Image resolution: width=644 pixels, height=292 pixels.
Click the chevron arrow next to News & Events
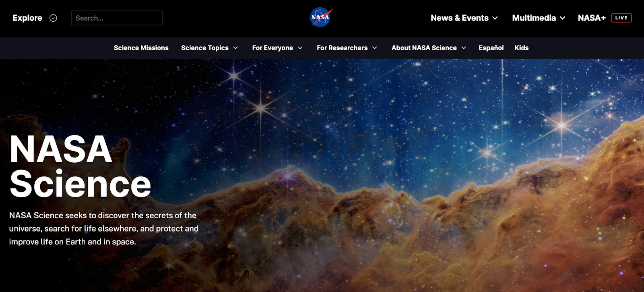click(495, 18)
